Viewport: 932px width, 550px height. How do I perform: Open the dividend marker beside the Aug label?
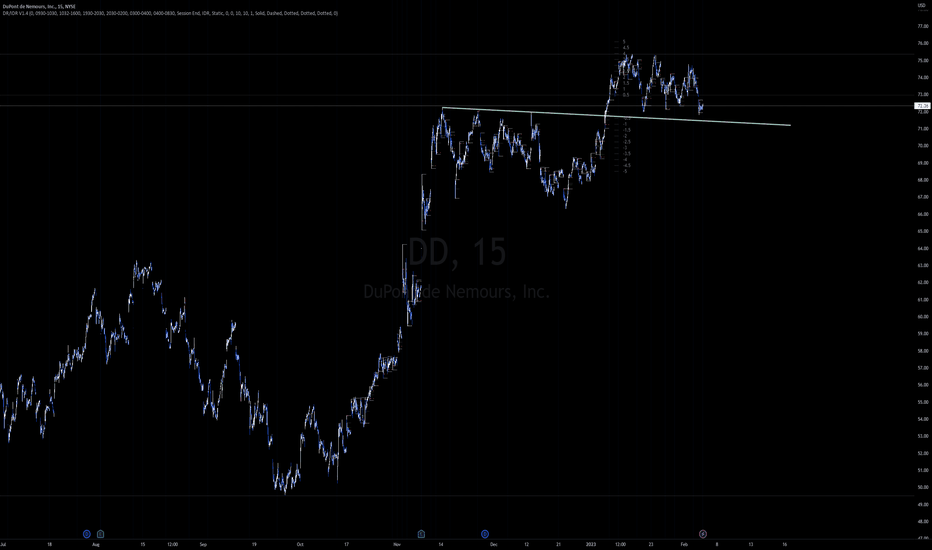[x=87, y=534]
